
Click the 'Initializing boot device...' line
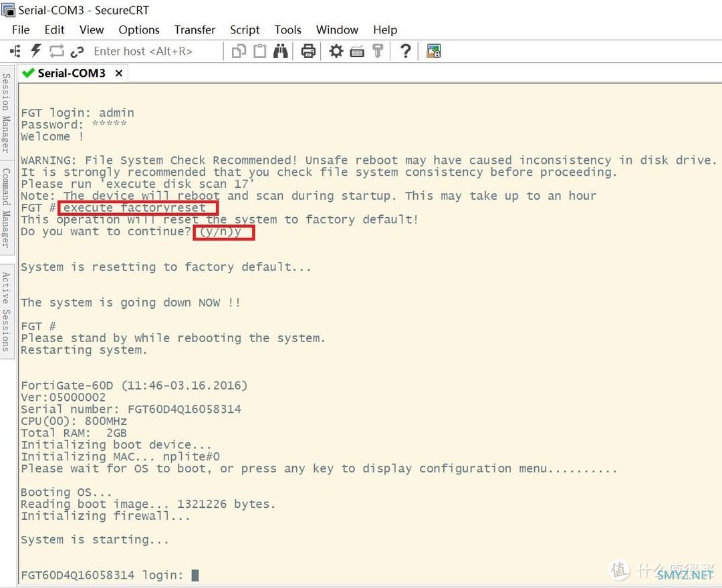point(116,445)
